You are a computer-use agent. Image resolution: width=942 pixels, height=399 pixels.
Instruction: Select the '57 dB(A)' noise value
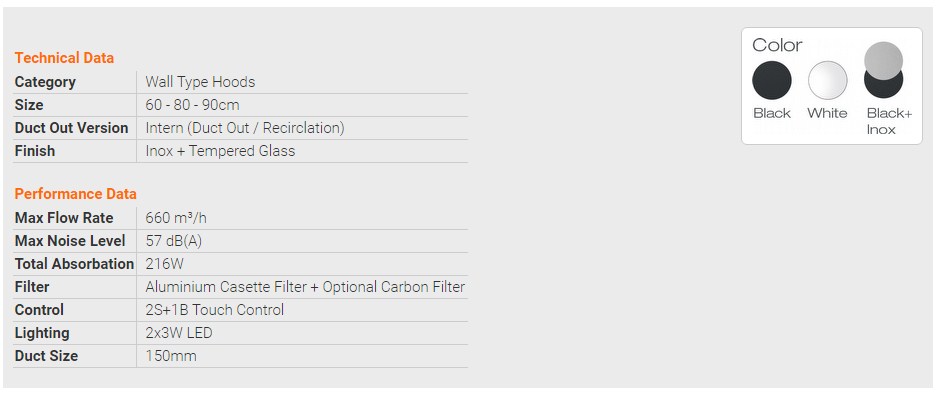click(174, 241)
